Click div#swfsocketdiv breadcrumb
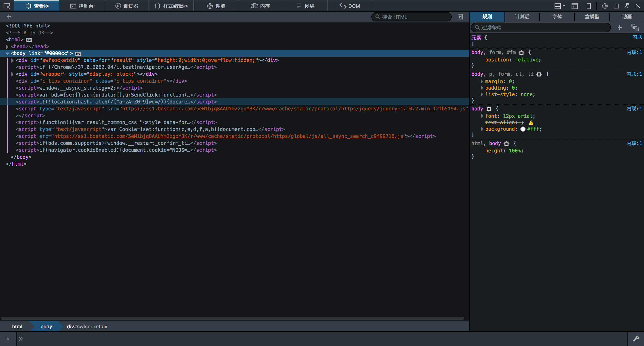Viewport: 644px width, 346px height. coord(87,327)
